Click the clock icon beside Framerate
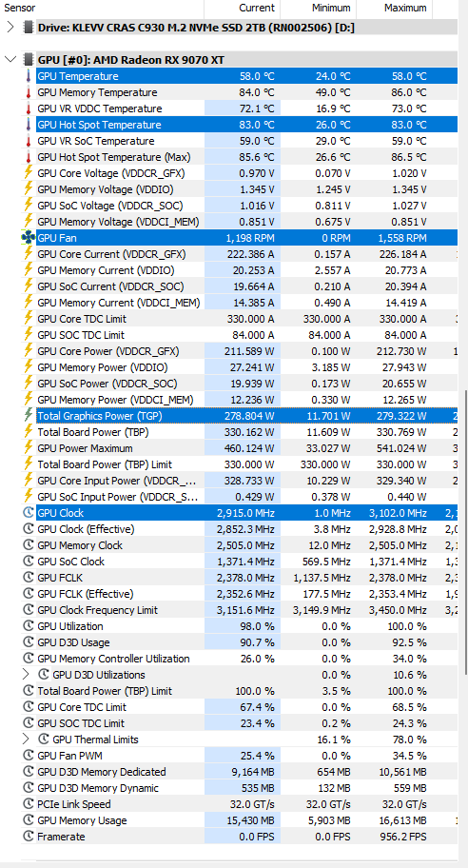Screen dimensions: 468x868 coord(29,837)
